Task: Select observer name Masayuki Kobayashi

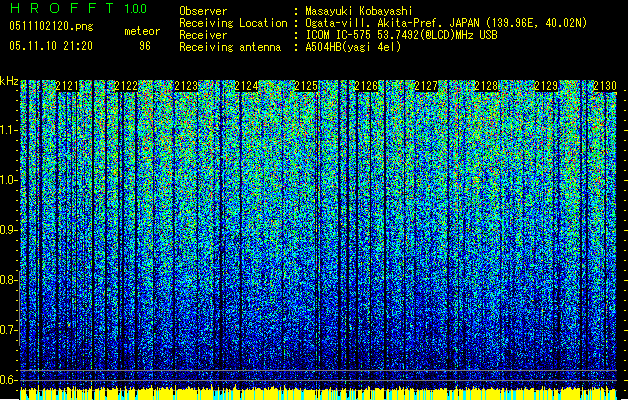Action: (x=359, y=11)
